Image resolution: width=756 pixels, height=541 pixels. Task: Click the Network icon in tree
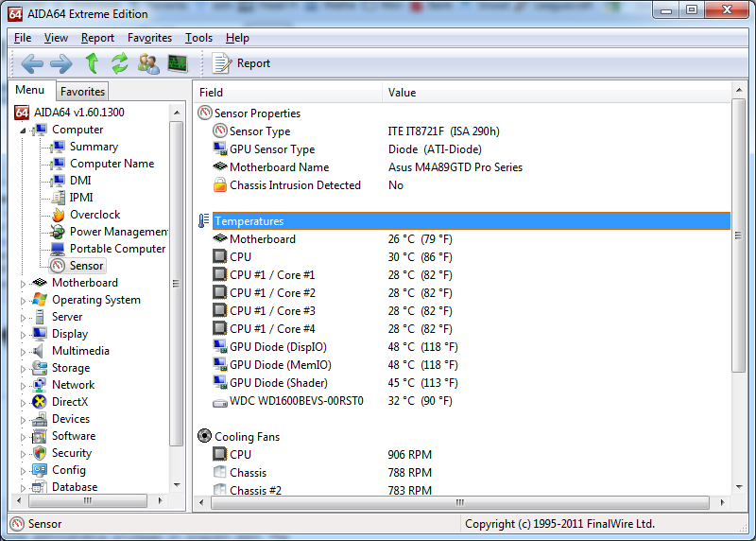click(40, 385)
